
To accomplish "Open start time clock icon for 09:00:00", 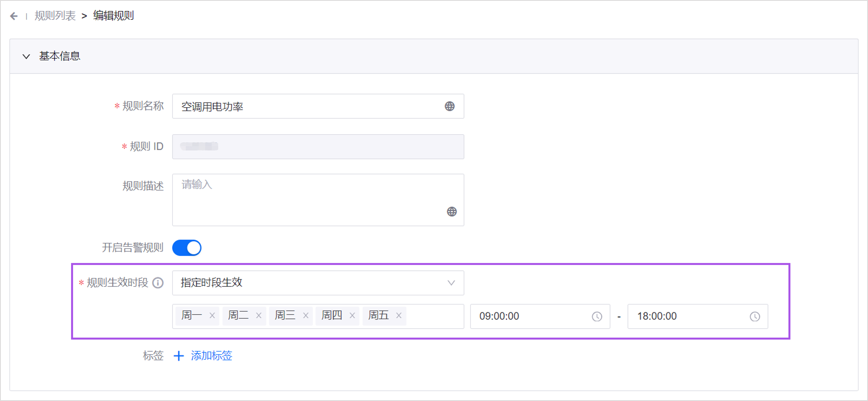I will click(x=597, y=316).
